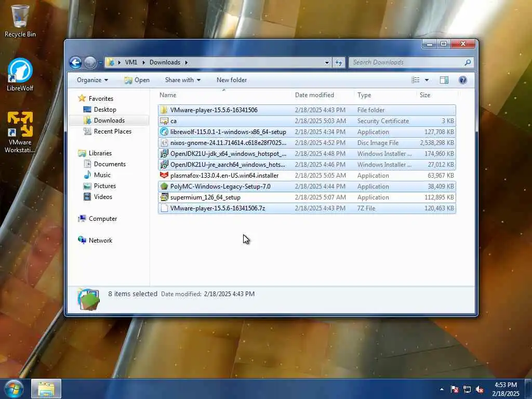Click the Explorer Forward arrow button
Screen dimensions: 532x399
[90, 62]
